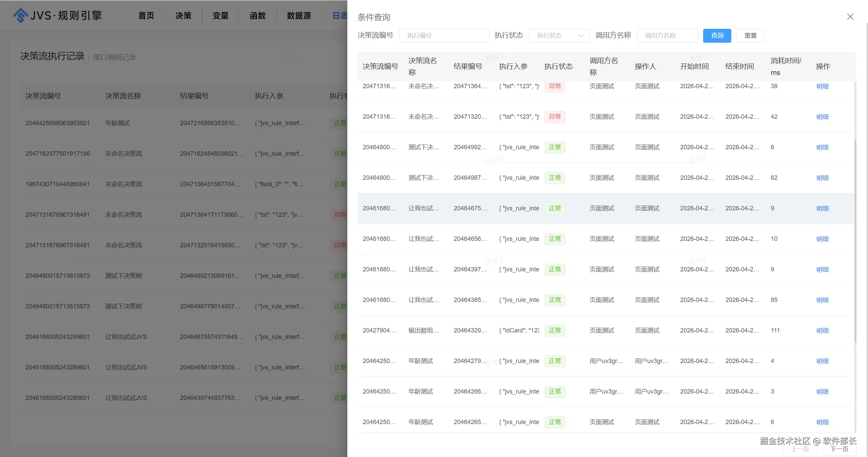The image size is (868, 457).
Task: Open 明细 for the 85 ms row
Action: point(822,300)
